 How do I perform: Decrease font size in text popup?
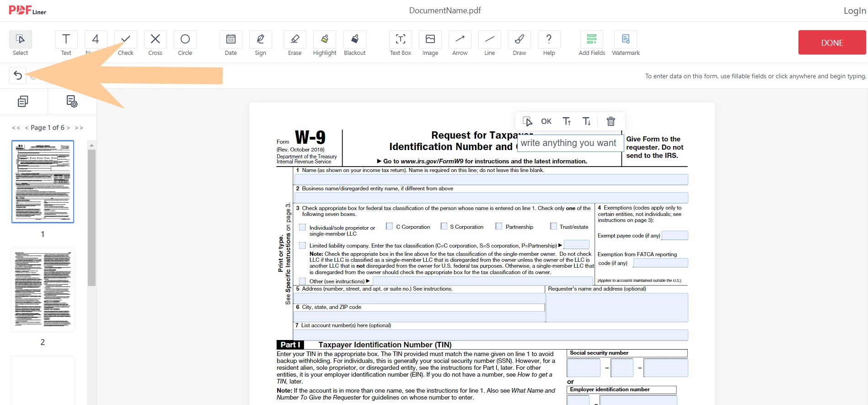(x=587, y=121)
